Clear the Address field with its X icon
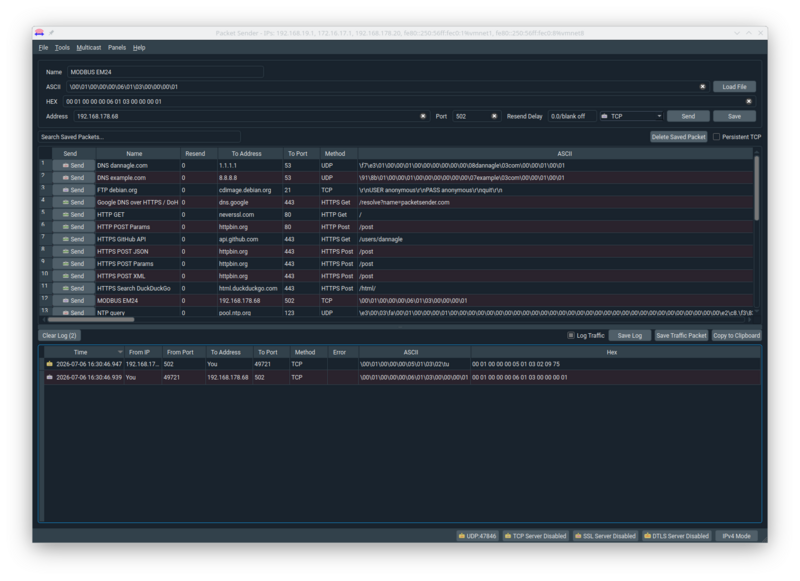The image size is (800, 581). (x=423, y=116)
